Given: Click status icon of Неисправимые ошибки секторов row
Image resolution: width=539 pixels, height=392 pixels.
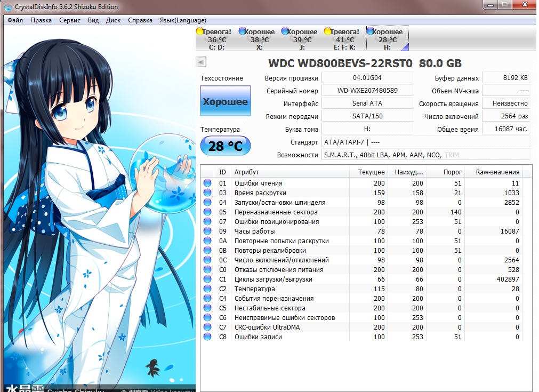Looking at the screenshot, I should [207, 318].
